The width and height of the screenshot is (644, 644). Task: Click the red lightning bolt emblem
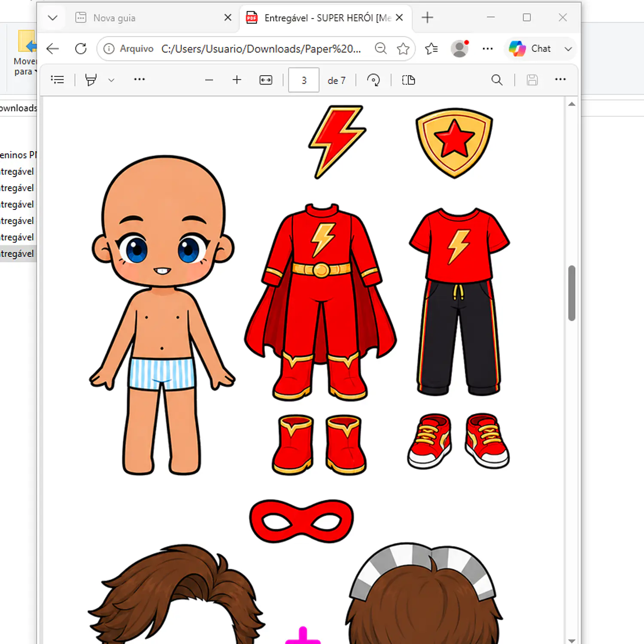[x=337, y=142]
